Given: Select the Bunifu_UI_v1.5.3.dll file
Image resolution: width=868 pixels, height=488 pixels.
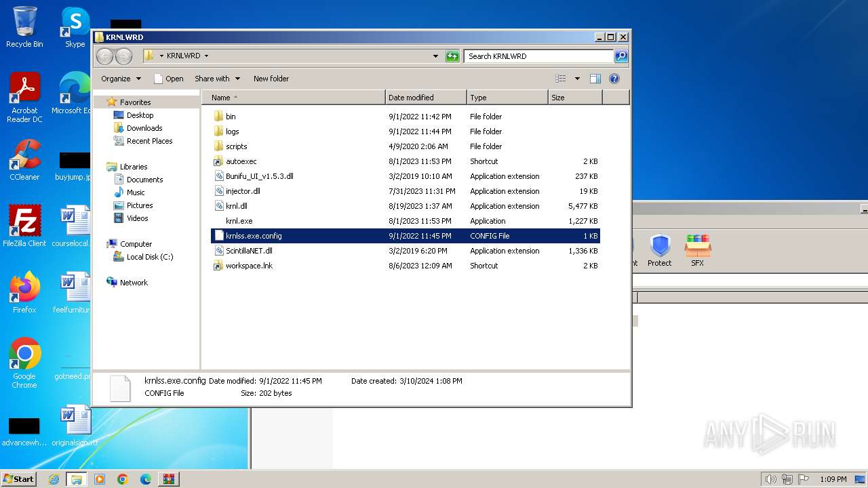Looking at the screenshot, I should (406, 176).
